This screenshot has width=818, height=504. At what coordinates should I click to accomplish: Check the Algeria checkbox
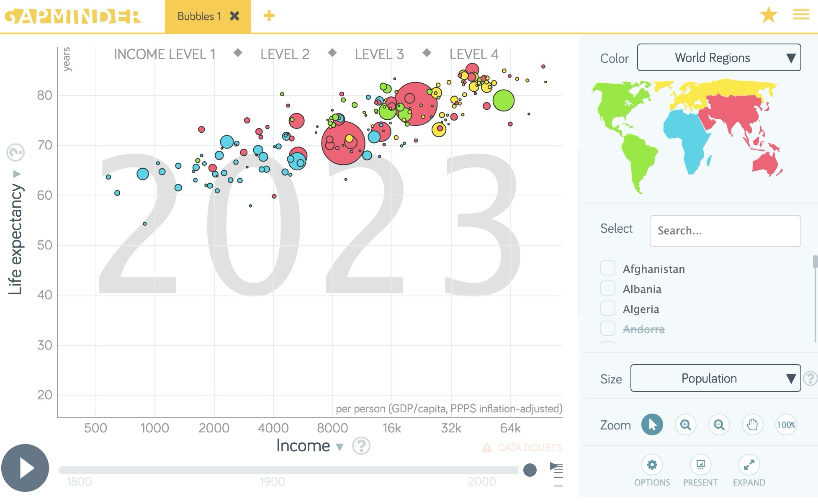607,308
